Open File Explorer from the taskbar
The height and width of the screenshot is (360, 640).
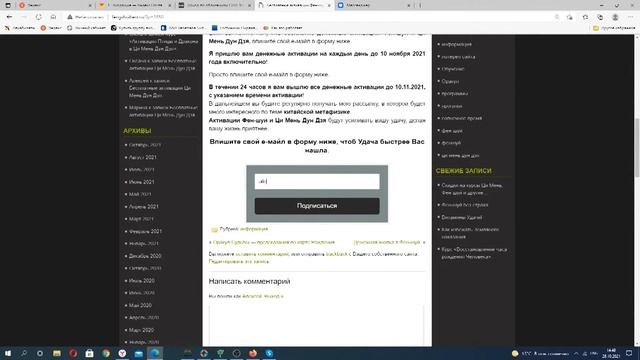point(57,353)
